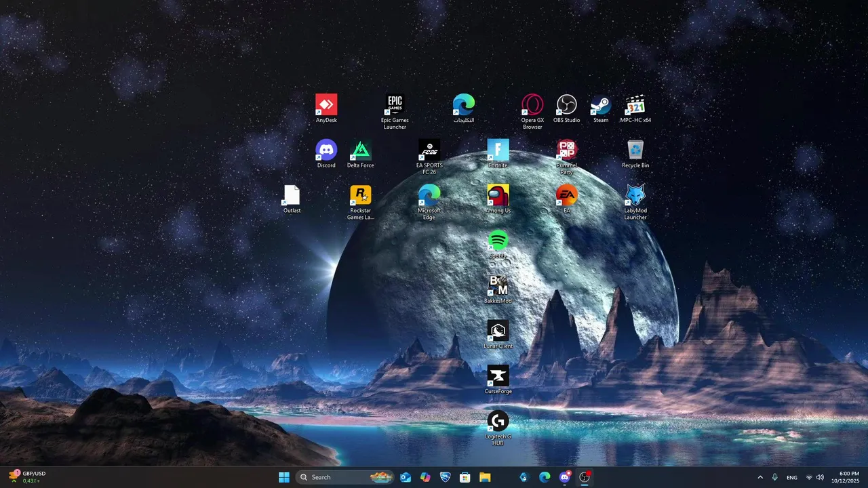Select the Steam desktop icon
Image resolution: width=868 pixels, height=488 pixels.
pyautogui.click(x=601, y=108)
